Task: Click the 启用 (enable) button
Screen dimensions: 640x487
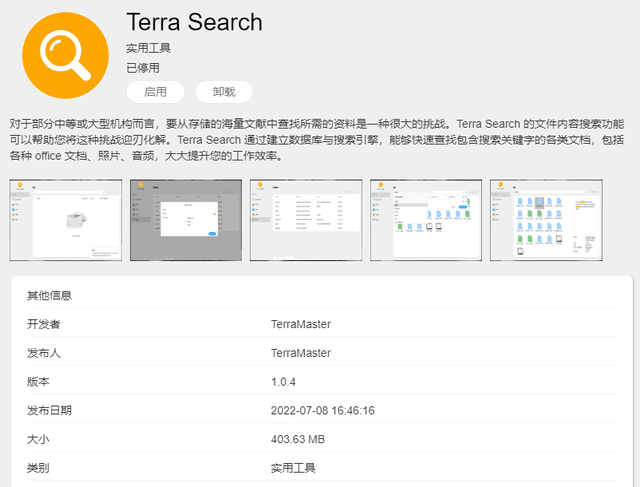Action: pos(155,92)
